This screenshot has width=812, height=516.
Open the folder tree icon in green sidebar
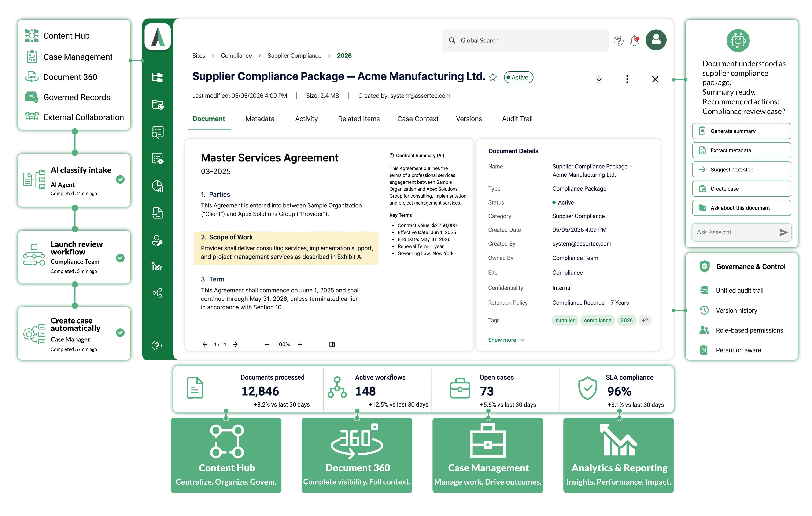157,78
